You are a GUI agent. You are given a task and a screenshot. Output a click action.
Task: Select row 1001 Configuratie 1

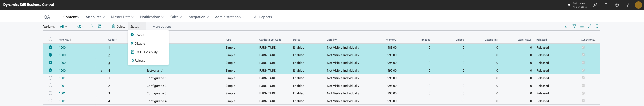[50, 78]
